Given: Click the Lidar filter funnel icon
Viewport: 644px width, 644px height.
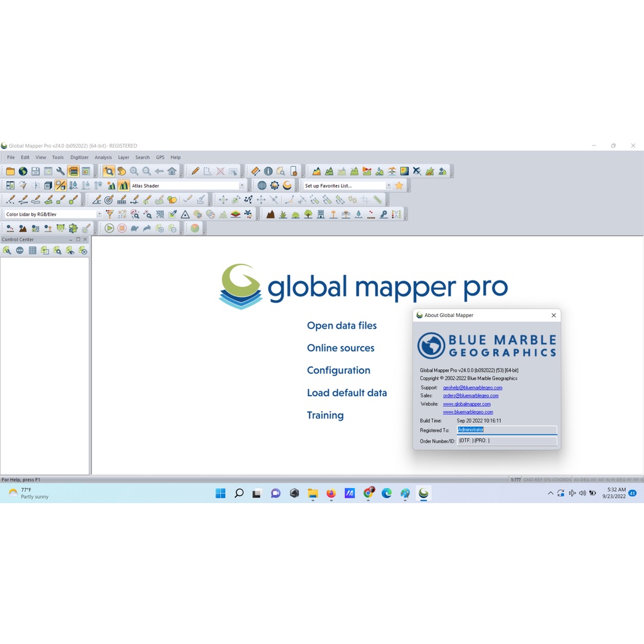Looking at the screenshot, I should [109, 214].
